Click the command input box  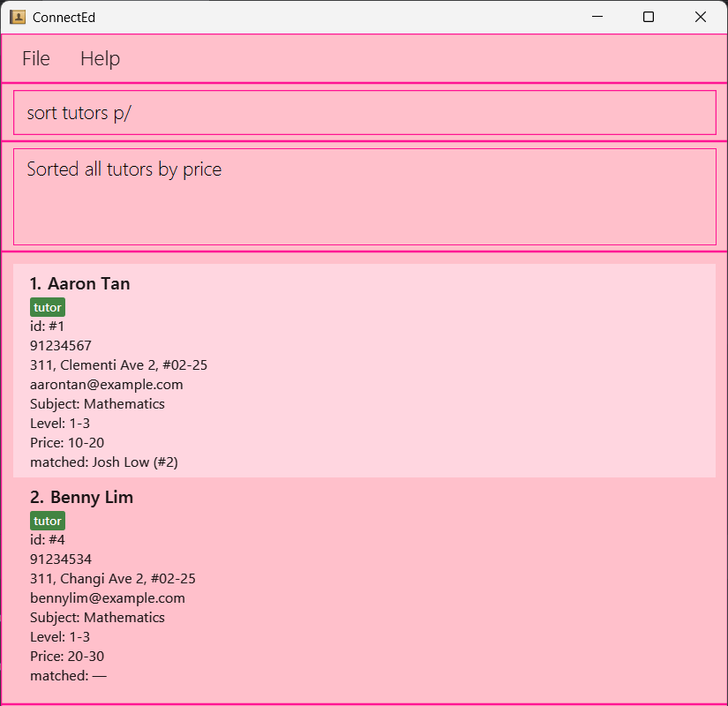pos(364,113)
